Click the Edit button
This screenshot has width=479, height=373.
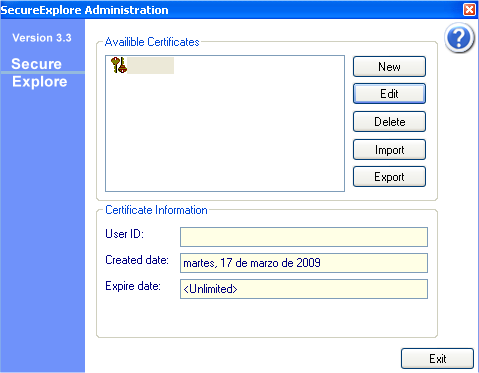point(389,94)
